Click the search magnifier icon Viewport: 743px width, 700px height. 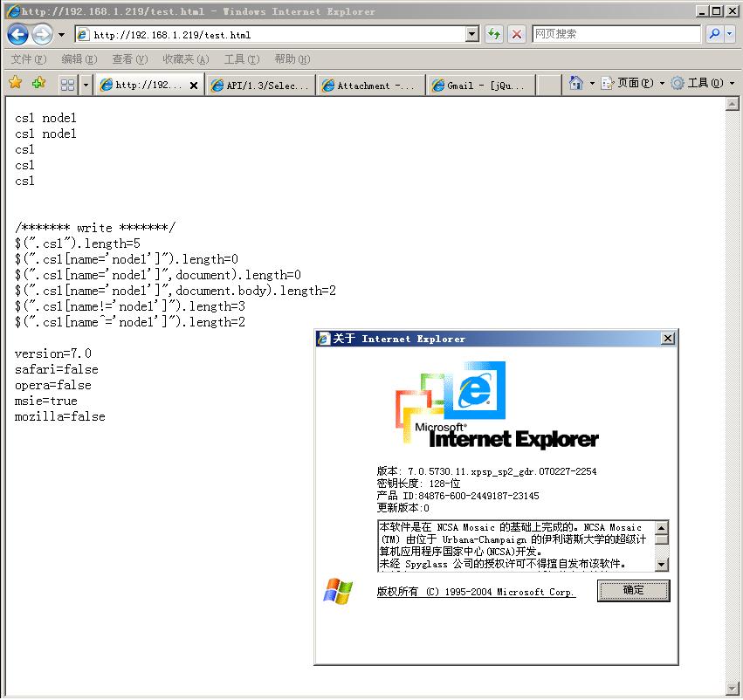[714, 34]
